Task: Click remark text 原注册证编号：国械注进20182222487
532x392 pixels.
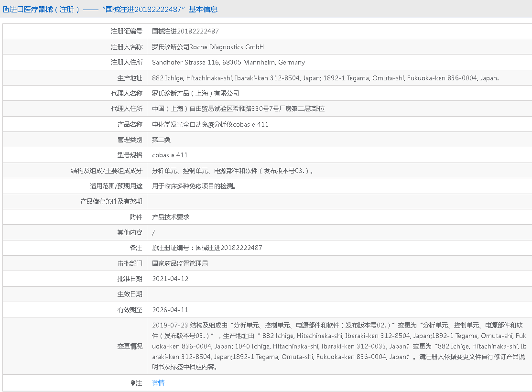Action: coord(207,248)
